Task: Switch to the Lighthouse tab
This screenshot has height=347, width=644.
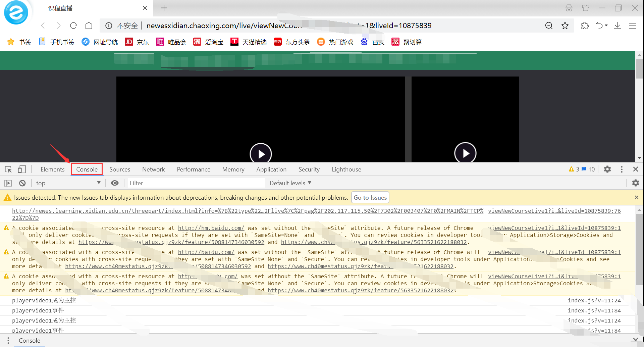Action: (x=346, y=169)
